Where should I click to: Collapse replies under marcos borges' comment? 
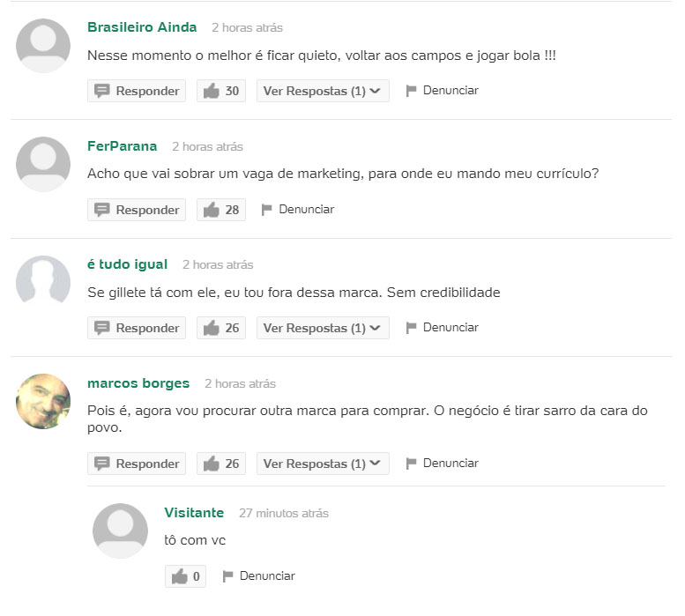tap(323, 464)
